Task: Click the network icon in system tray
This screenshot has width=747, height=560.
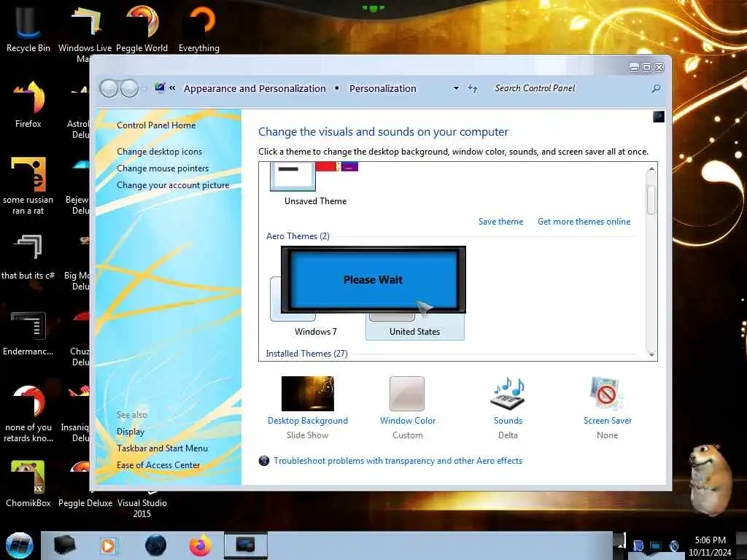Action: [x=656, y=545]
